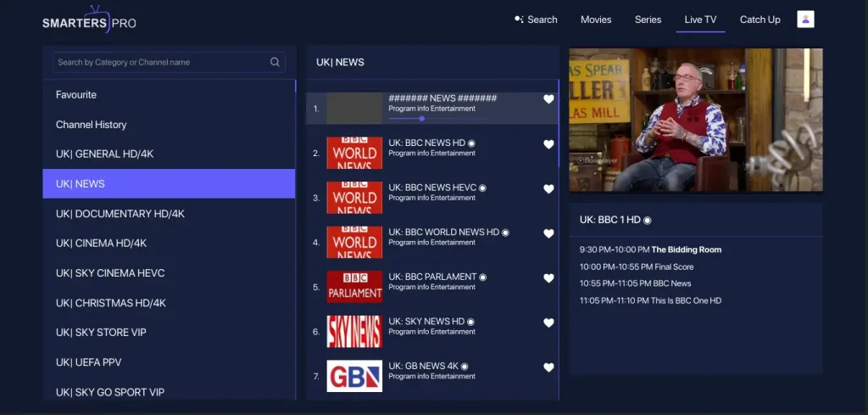Click the progress slider under first channel
This screenshot has height=415, width=868.
click(407, 119)
